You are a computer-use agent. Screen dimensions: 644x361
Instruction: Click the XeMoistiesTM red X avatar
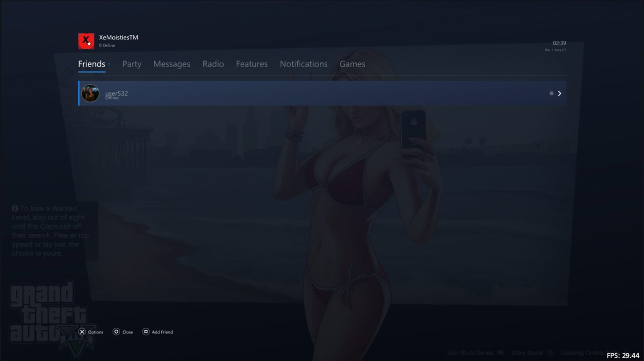point(86,41)
